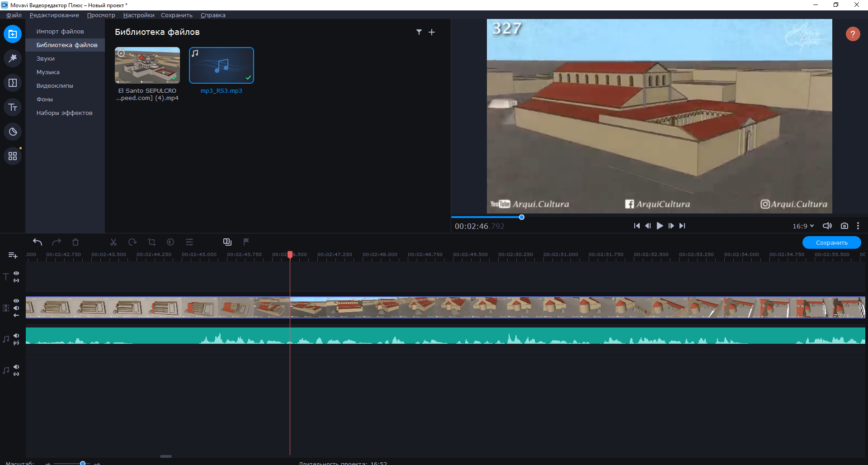Open the Настройки menu
This screenshot has height=465, width=868.
click(x=139, y=15)
